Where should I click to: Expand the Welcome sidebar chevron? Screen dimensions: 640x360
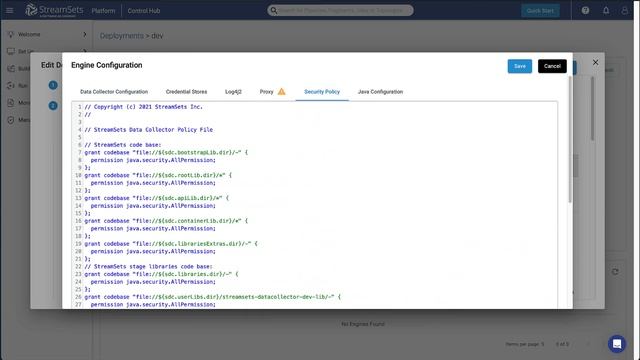[x=84, y=34]
